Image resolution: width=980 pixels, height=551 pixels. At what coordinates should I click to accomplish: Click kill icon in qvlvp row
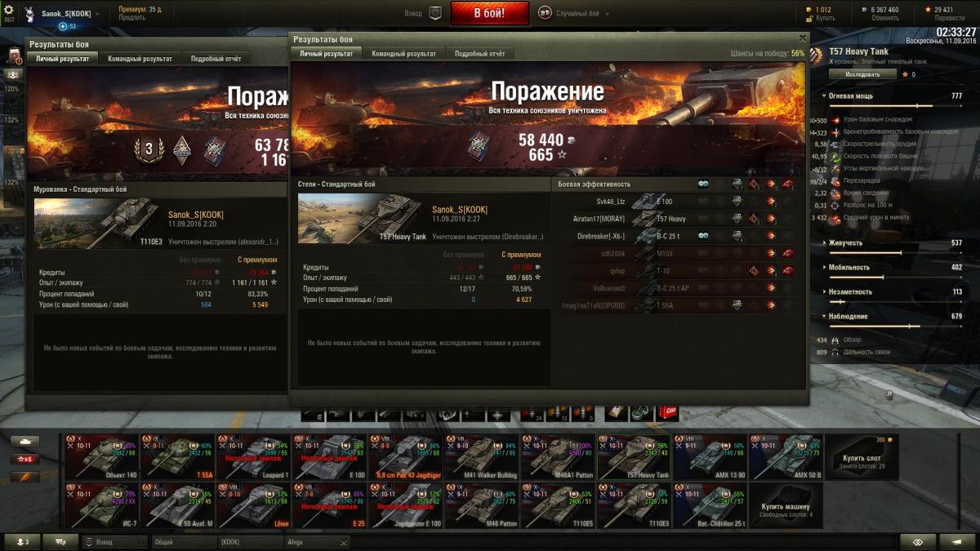[788, 271]
